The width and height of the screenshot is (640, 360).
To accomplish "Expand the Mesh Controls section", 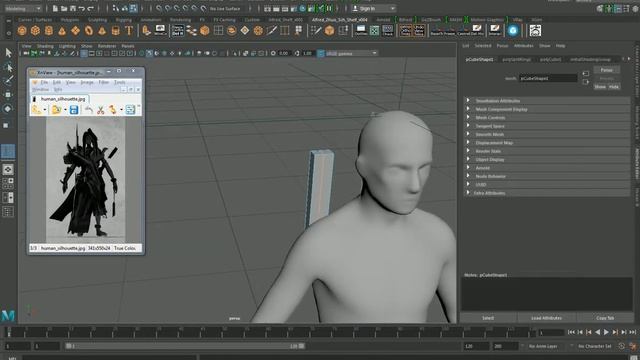I will (x=547, y=118).
